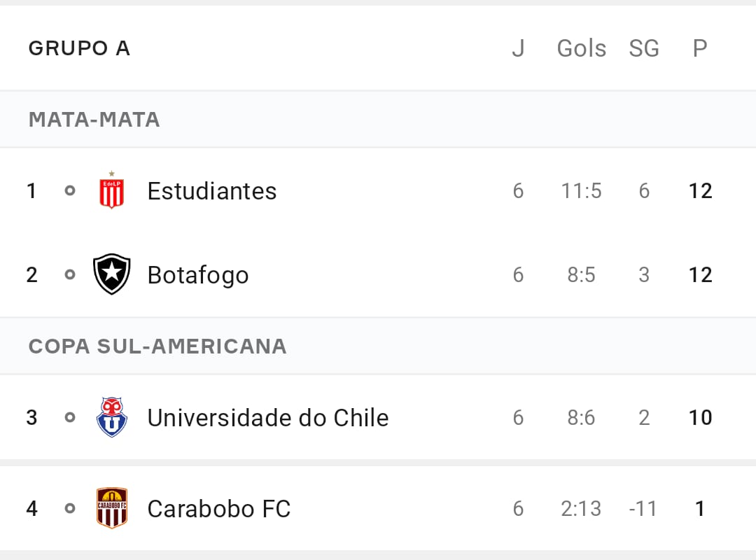Click the COPA SUL-AMERICANA section label
756x560 pixels.
click(157, 346)
